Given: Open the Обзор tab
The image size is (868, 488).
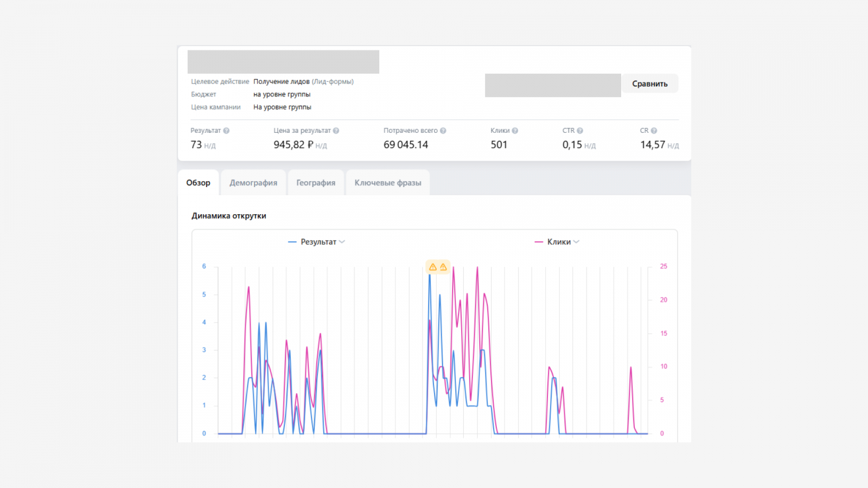Looking at the screenshot, I should point(198,183).
